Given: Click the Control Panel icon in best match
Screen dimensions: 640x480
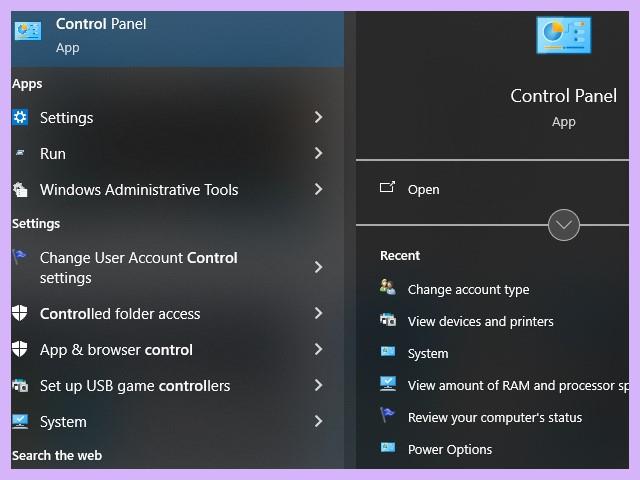Looking at the screenshot, I should 28,31.
